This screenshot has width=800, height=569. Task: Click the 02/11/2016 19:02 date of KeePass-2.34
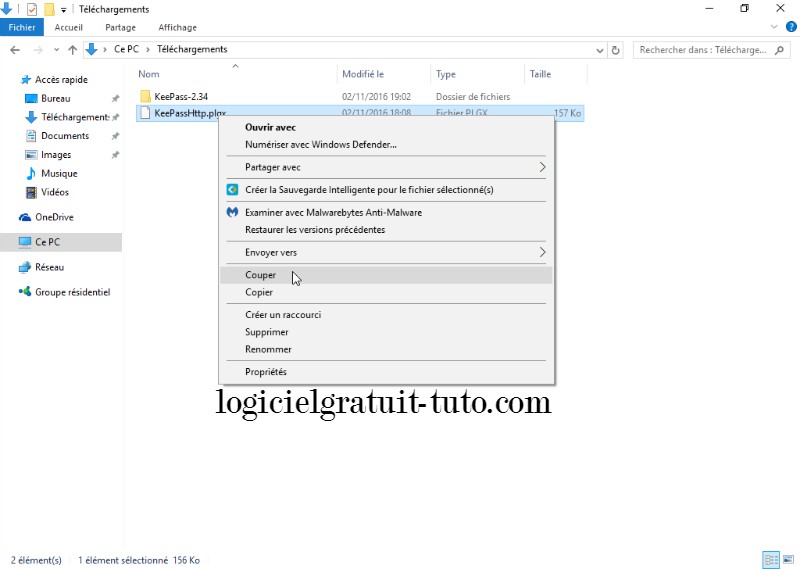(377, 96)
